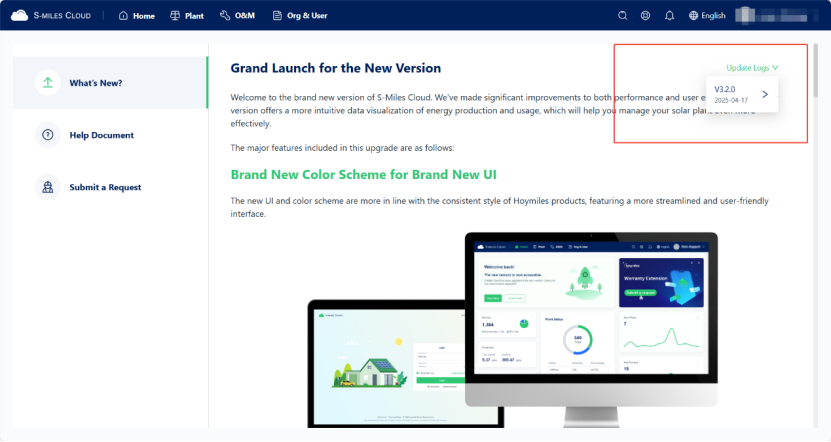Click the globe icon beside English
The height and width of the screenshot is (442, 831).
693,16
